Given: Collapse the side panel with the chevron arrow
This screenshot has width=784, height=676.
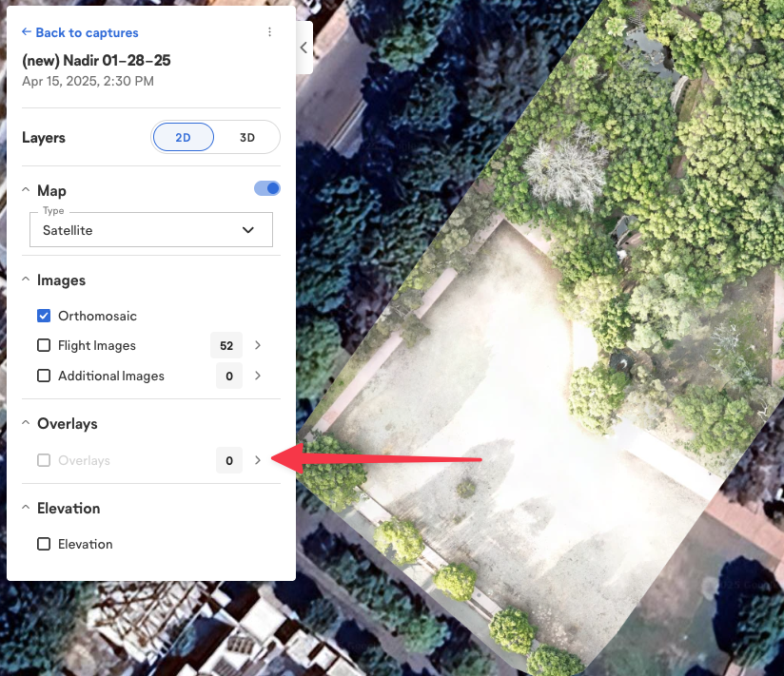Looking at the screenshot, I should pos(304,48).
